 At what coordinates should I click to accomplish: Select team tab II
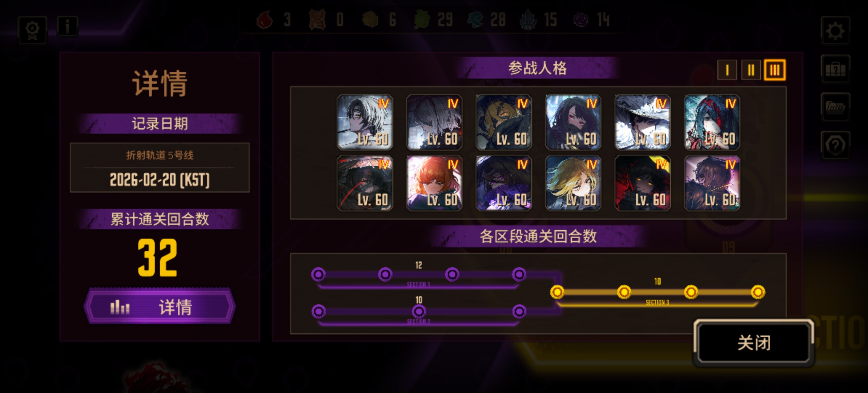click(751, 70)
